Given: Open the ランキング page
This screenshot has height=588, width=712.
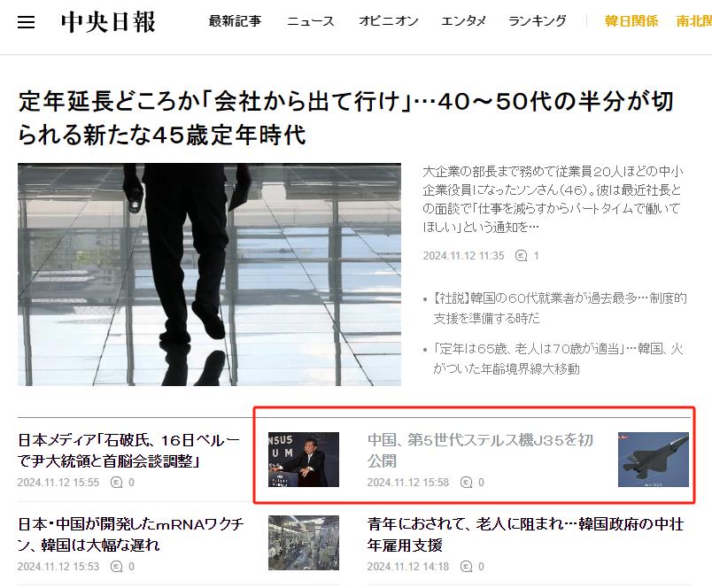Looking at the screenshot, I should 537,21.
